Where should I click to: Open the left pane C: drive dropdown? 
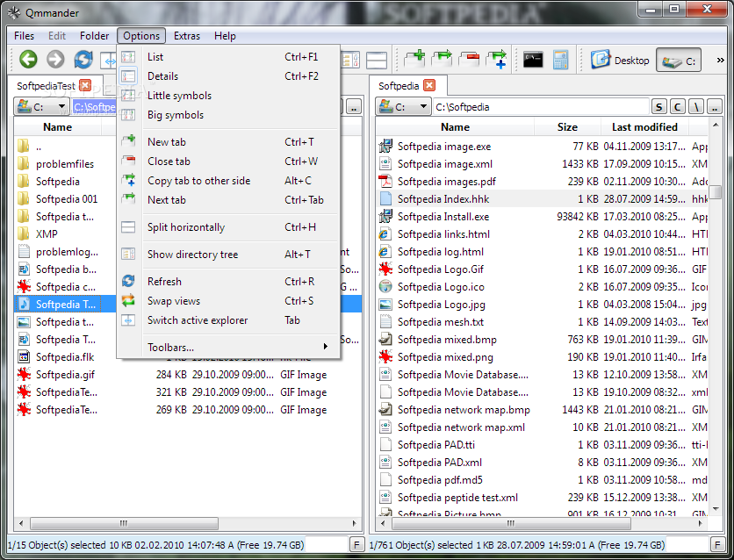point(41,107)
